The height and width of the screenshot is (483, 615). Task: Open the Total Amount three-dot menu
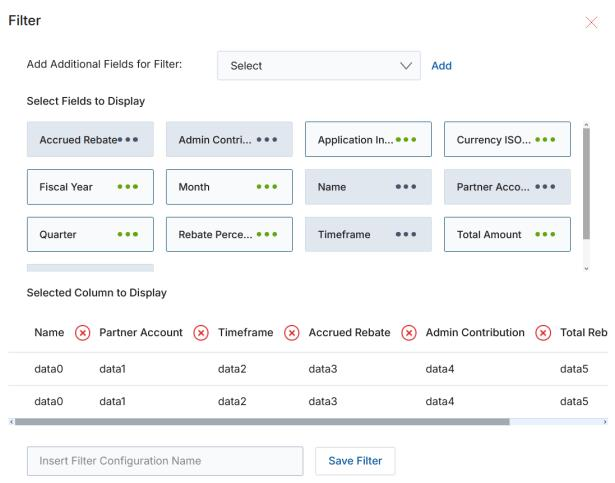coord(545,234)
